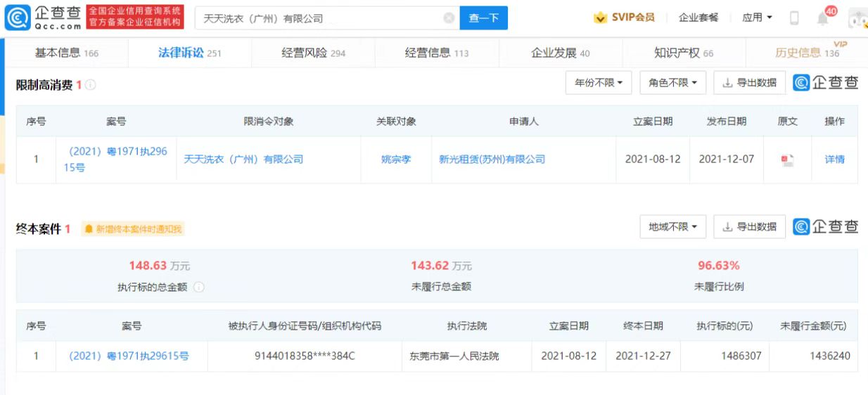The width and height of the screenshot is (868, 395).
Task: Switch to 法律诉讼 tab
Action: click(x=190, y=53)
